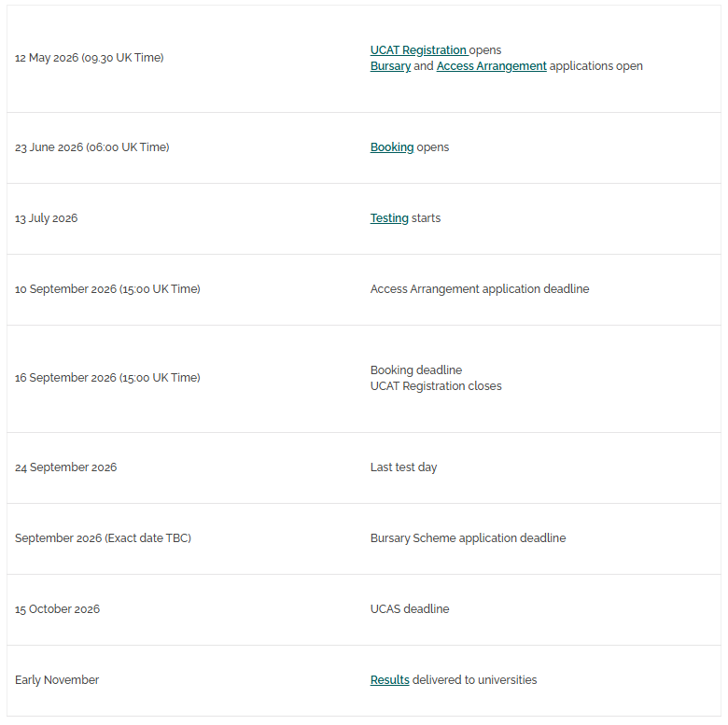This screenshot has width=728, height=725.
Task: Click the 12 May 2026 date cell
Action: point(89,58)
